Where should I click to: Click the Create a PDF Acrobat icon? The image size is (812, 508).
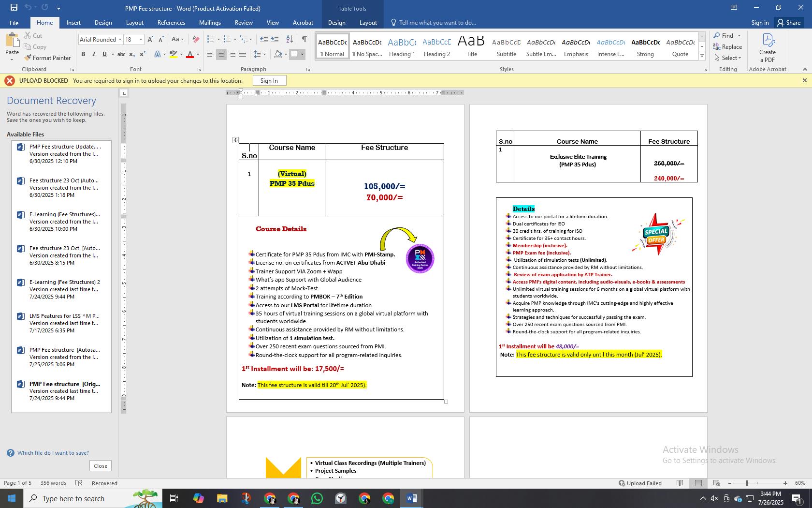[768, 47]
